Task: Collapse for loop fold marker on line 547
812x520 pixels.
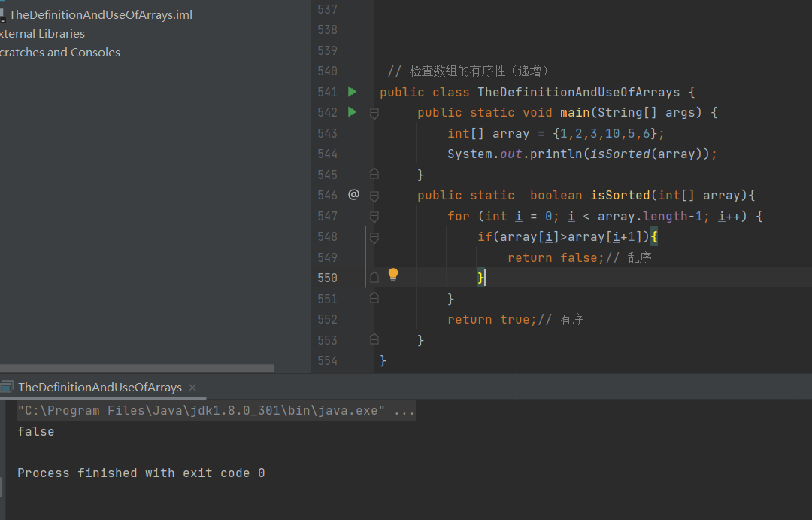Action: pos(374,216)
